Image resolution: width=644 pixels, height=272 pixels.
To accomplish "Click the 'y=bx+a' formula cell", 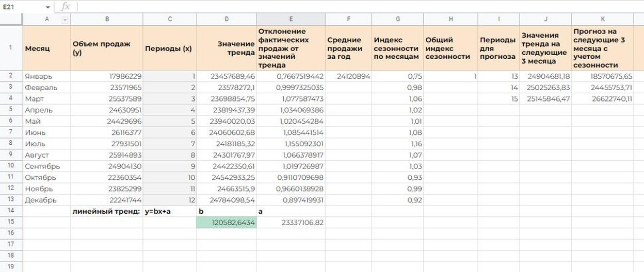I will click(170, 211).
